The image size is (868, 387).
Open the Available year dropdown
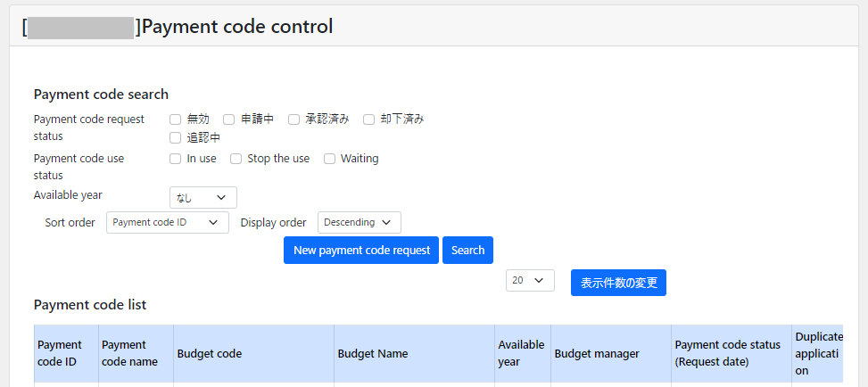pos(203,198)
